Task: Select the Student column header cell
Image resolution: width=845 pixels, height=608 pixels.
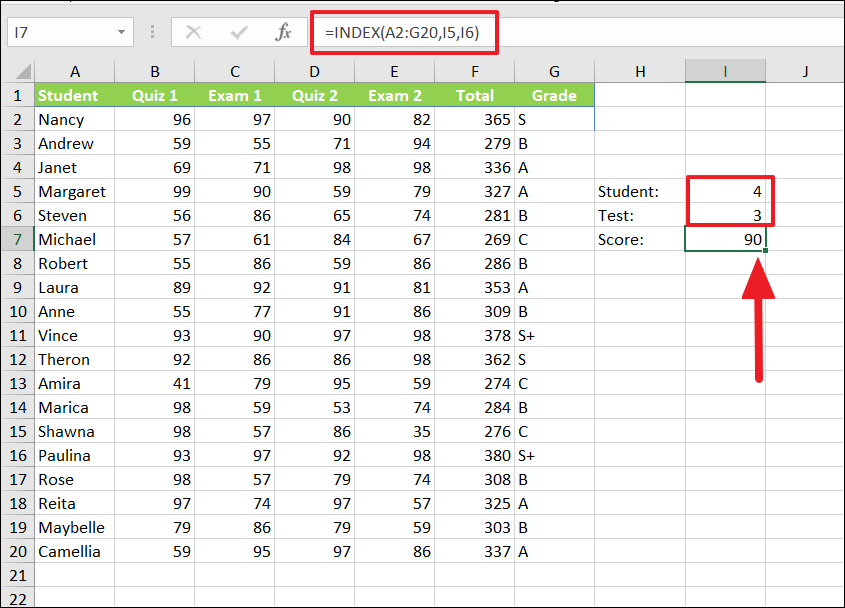Action: click(x=75, y=95)
